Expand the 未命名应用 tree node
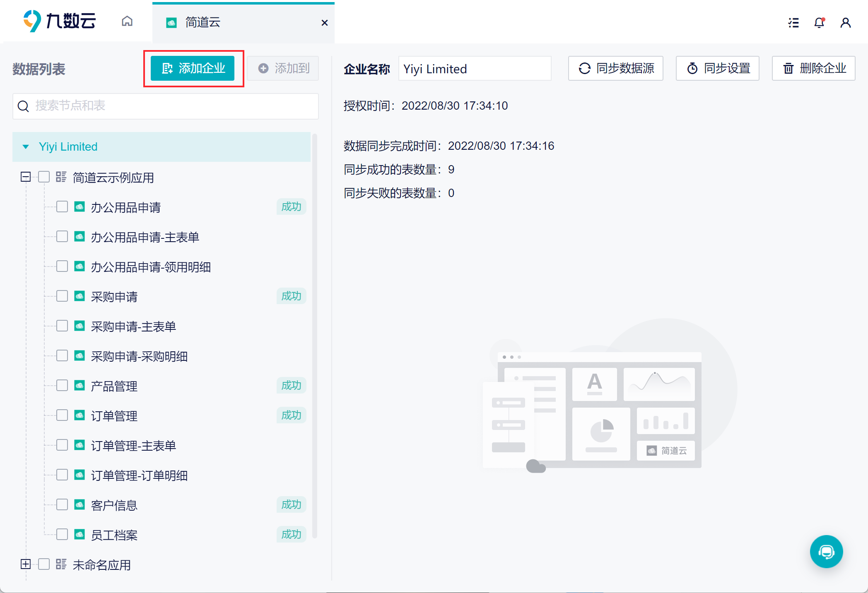The width and height of the screenshot is (868, 593). tap(26, 564)
